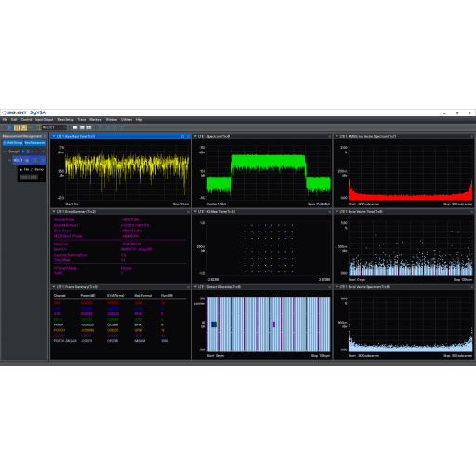Close the IQ Meas Time constellation panel
Screen dimensions: 476x476
pos(329,212)
